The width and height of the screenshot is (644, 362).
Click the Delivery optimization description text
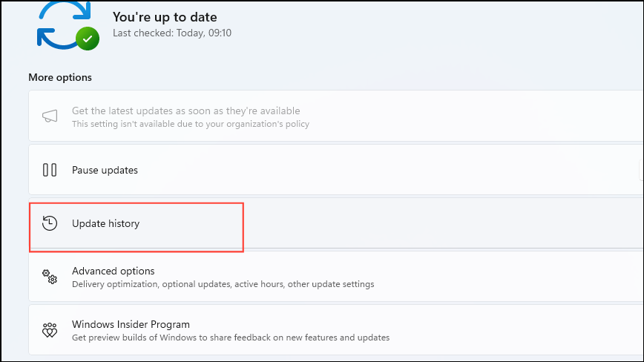[x=223, y=284]
